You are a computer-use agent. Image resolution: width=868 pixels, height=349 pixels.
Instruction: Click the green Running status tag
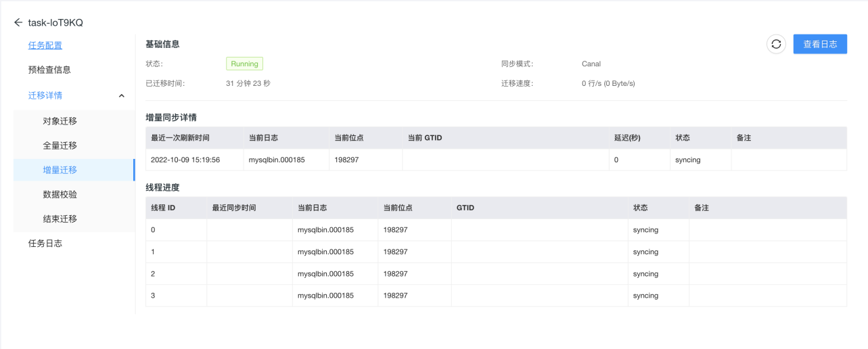pyautogui.click(x=244, y=64)
